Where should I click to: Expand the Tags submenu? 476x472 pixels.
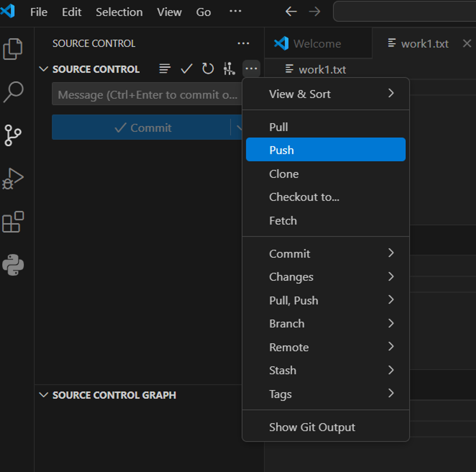tap(326, 394)
